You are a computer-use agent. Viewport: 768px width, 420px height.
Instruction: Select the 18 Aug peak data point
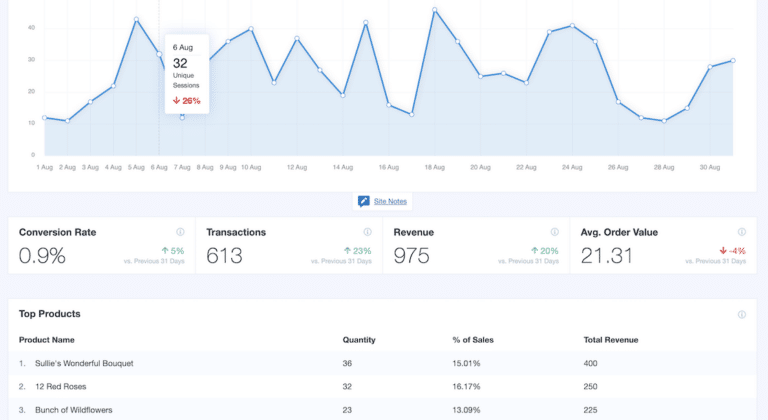(x=434, y=10)
